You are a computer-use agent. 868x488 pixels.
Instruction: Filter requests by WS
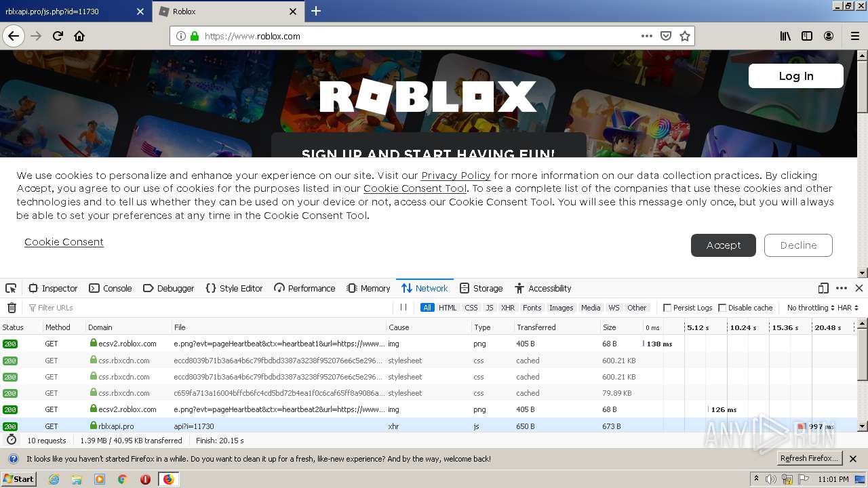pos(614,308)
